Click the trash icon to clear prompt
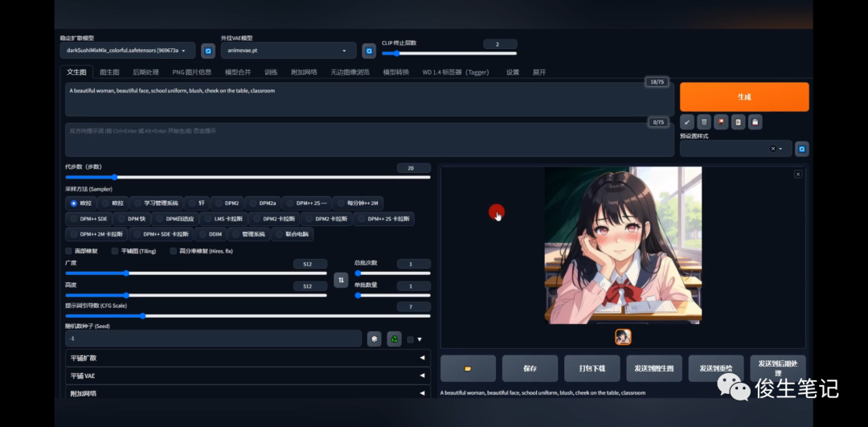This screenshot has width=868, height=427. click(704, 122)
